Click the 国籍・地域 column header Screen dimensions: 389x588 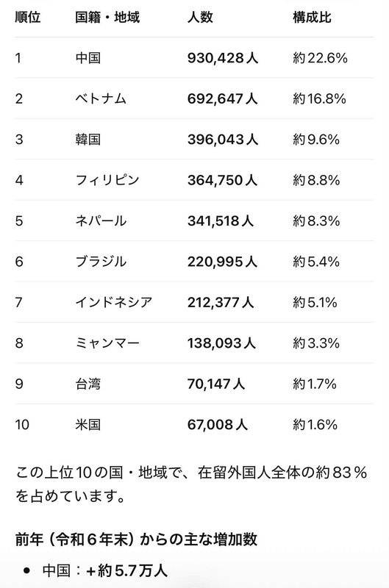tap(107, 17)
